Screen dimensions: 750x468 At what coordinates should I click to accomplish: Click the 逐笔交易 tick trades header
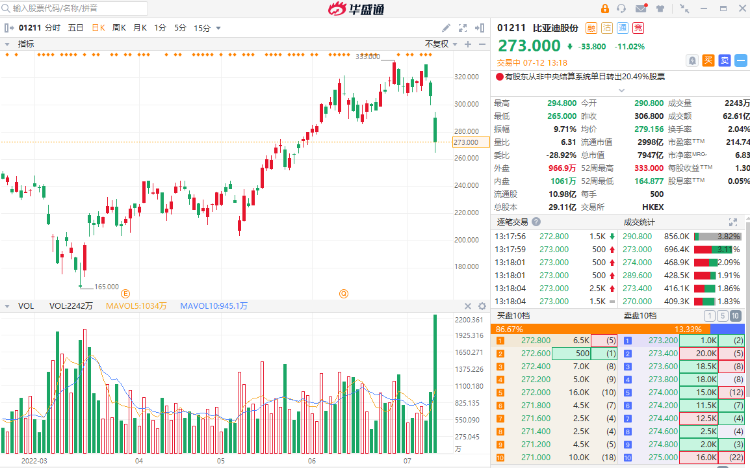click(x=512, y=222)
